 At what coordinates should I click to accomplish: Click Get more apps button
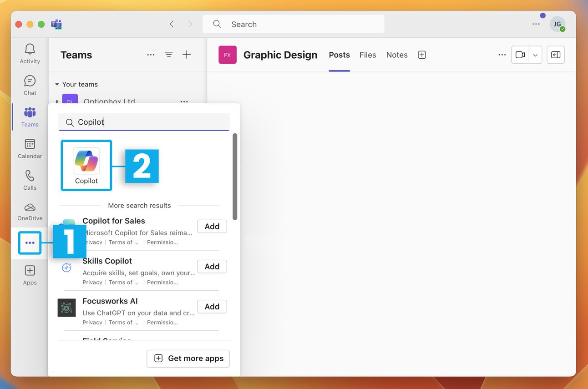(188, 358)
